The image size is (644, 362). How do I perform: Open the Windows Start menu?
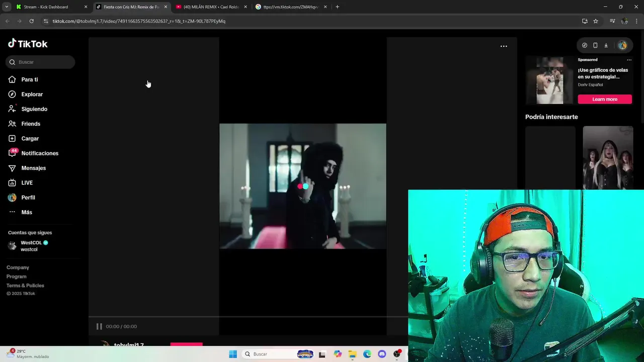pos(233,354)
